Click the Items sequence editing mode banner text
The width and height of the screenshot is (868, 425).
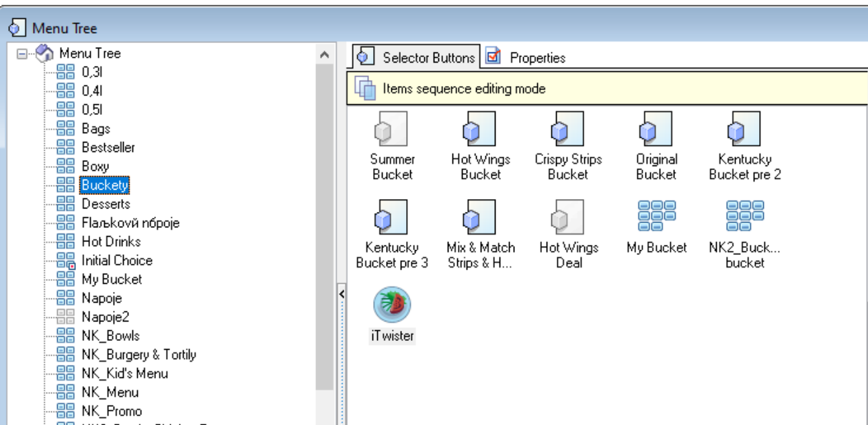click(464, 89)
